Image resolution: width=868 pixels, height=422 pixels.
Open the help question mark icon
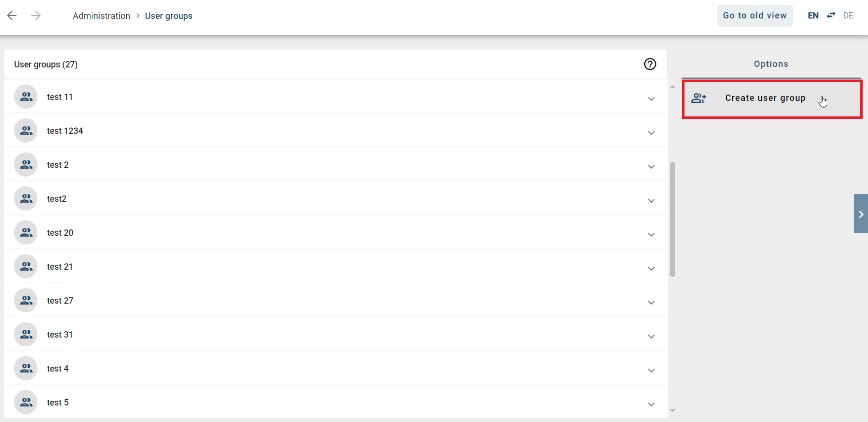pos(650,64)
